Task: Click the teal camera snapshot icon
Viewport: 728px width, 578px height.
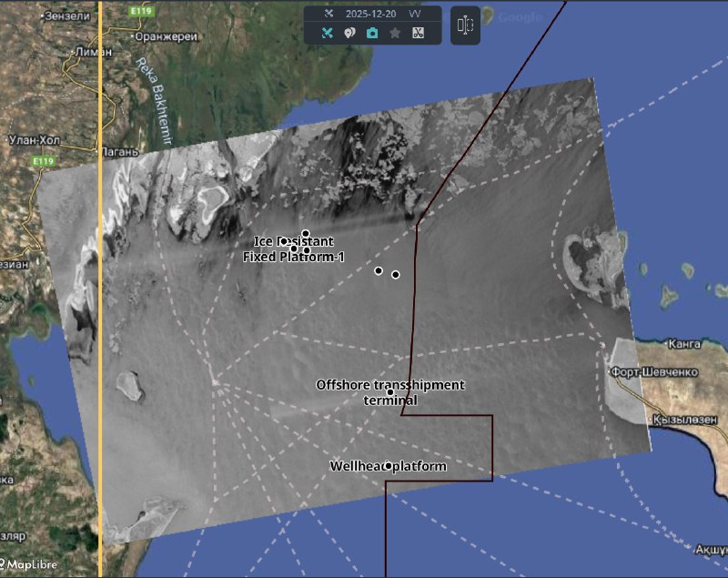Action: click(372, 33)
